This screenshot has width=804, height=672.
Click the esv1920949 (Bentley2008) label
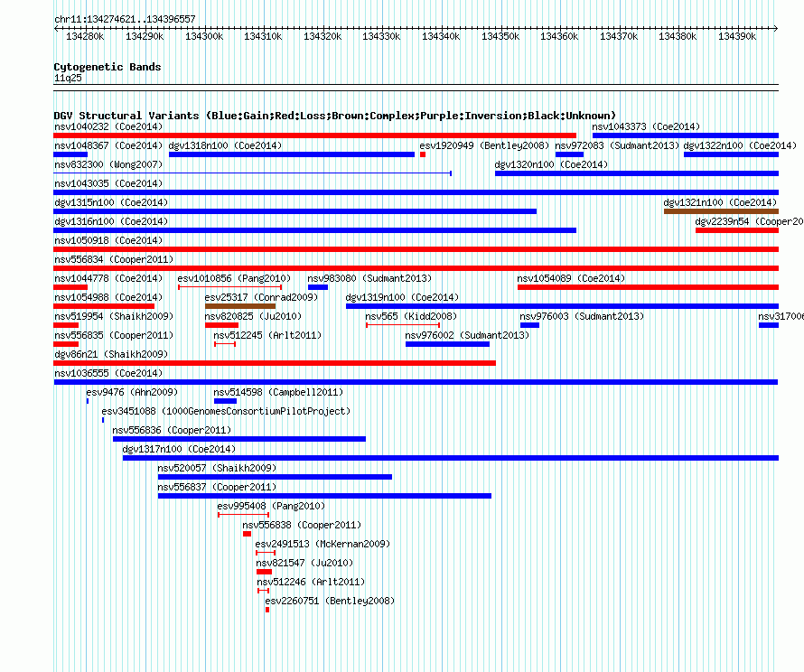pos(484,145)
